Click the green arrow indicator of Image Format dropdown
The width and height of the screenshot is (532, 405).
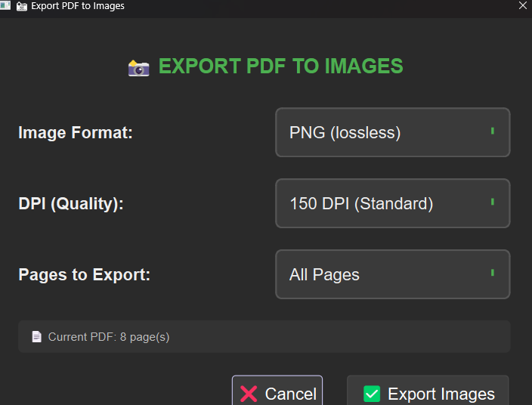pos(493,131)
